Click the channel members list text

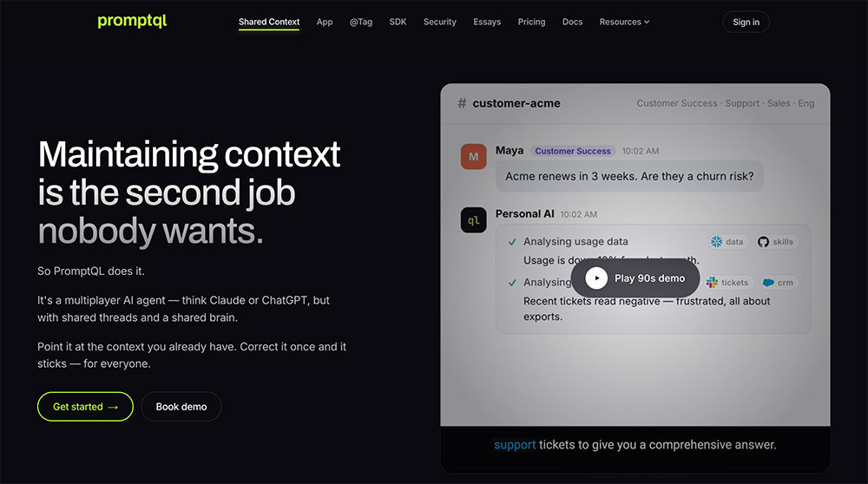point(725,103)
